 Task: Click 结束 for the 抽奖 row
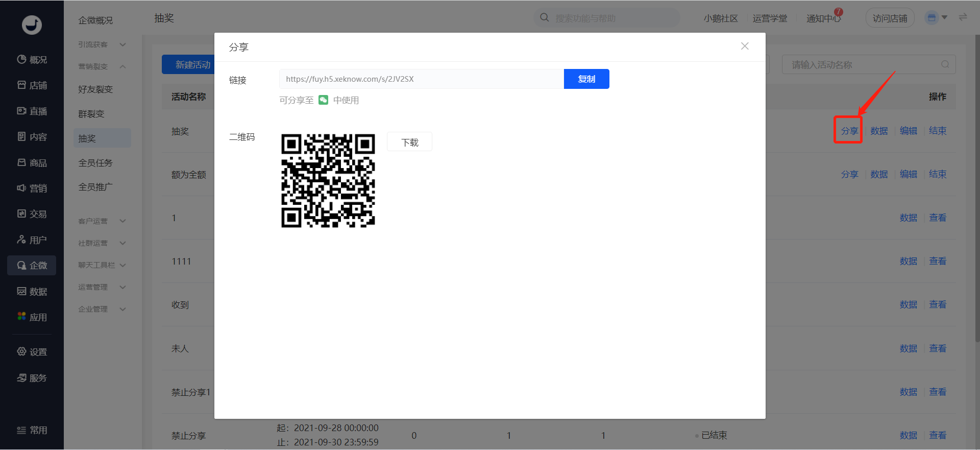938,131
